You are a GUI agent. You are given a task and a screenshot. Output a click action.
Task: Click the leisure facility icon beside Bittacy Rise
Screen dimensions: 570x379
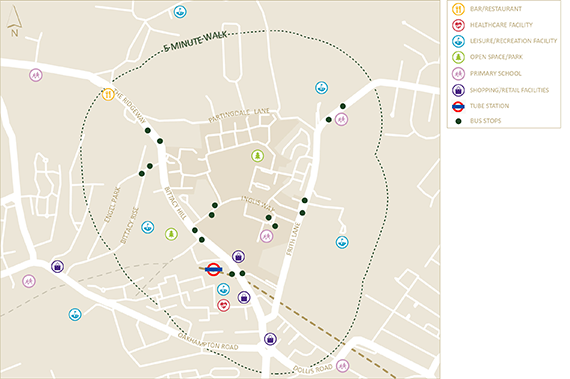[148, 227]
